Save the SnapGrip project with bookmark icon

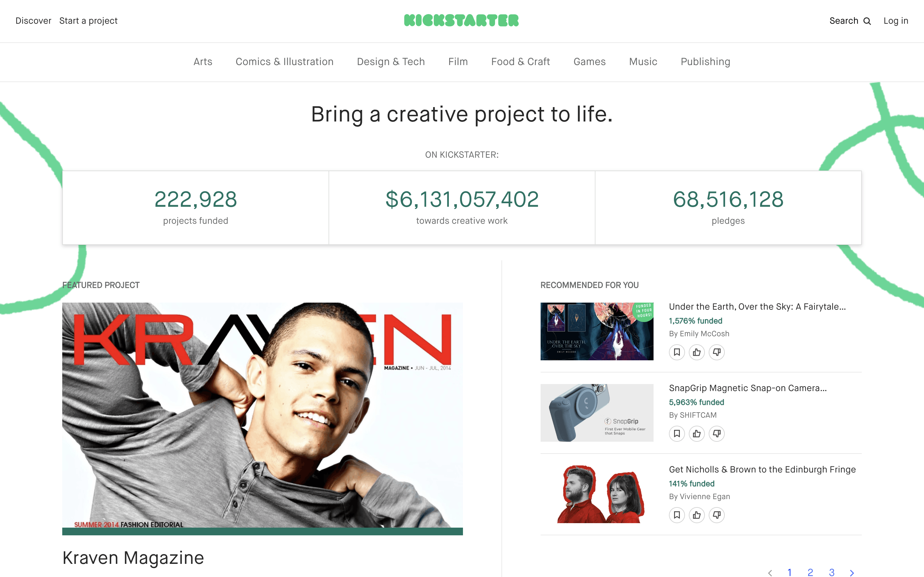(677, 433)
